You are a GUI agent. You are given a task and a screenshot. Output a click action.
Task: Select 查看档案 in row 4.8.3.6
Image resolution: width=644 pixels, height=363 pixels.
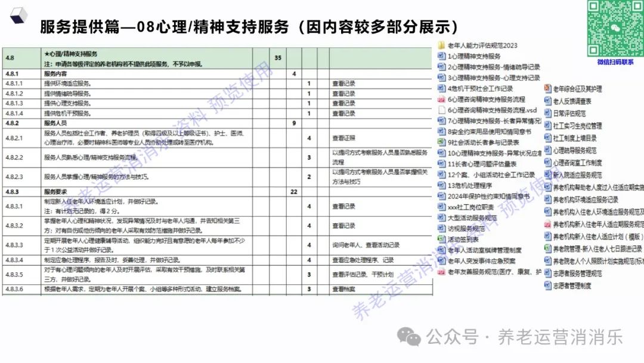pos(344,289)
